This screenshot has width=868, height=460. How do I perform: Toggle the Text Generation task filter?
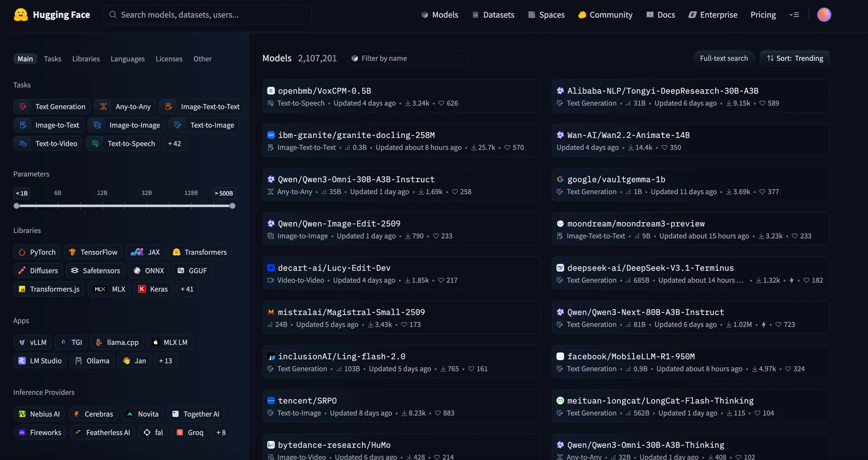[52, 107]
